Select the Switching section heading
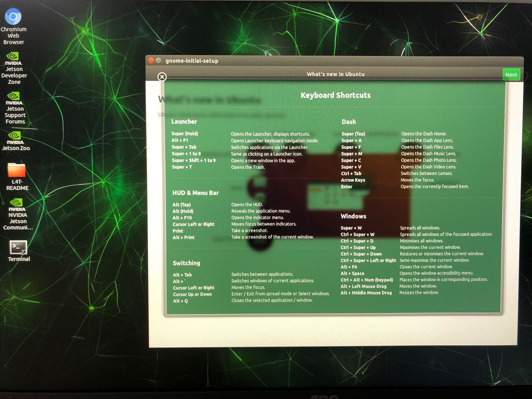The height and width of the screenshot is (399, 532). [x=186, y=263]
